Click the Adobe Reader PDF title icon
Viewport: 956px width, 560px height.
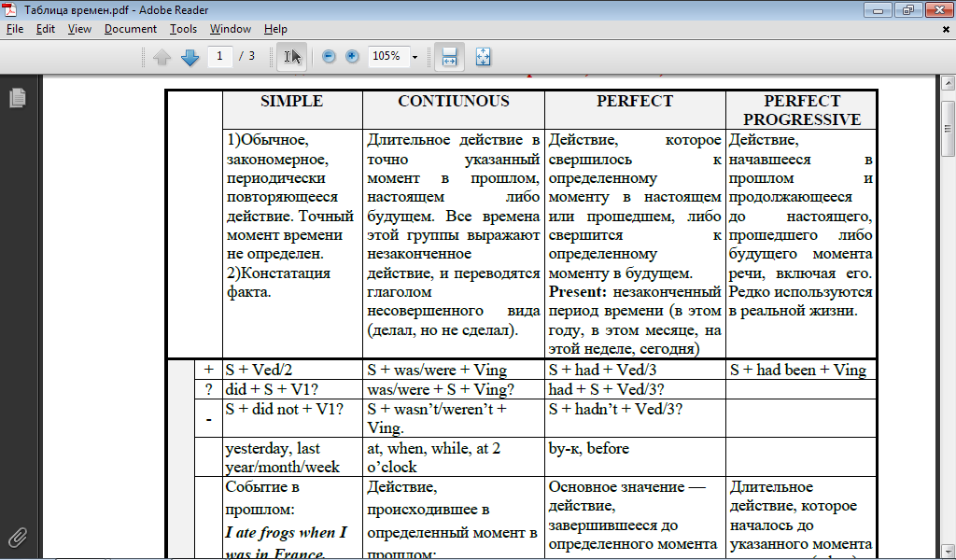(x=9, y=9)
